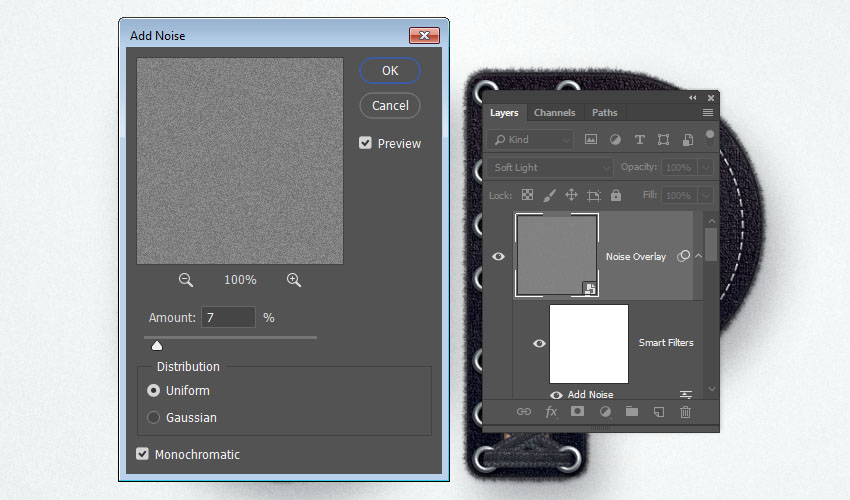Switch to the Channels tab
The image size is (850, 500).
[554, 113]
